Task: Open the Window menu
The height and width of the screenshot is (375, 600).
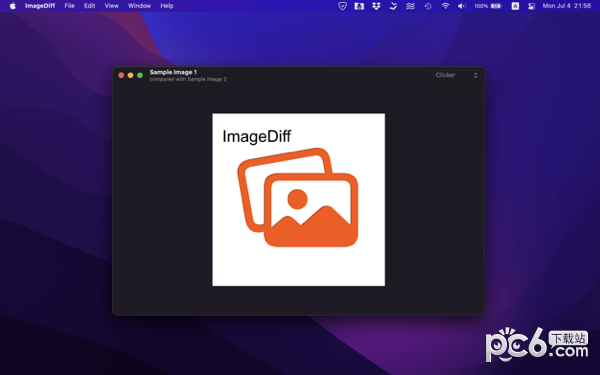Action: [x=139, y=6]
